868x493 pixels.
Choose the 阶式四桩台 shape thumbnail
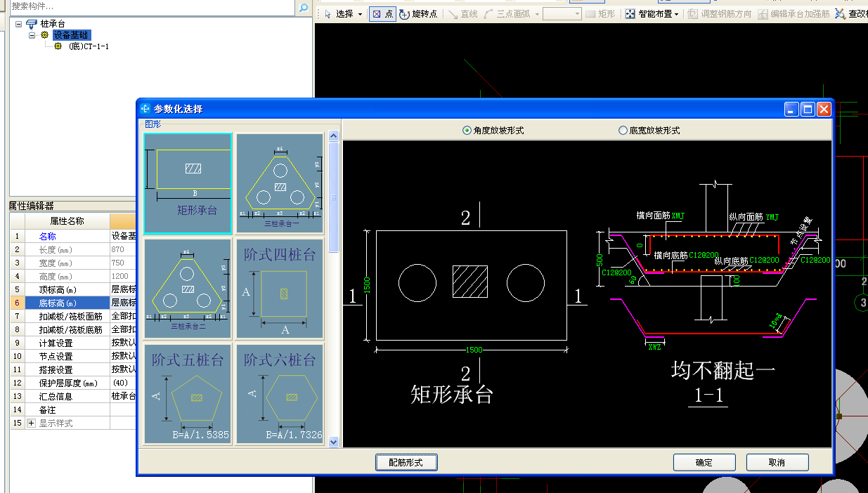(x=280, y=289)
